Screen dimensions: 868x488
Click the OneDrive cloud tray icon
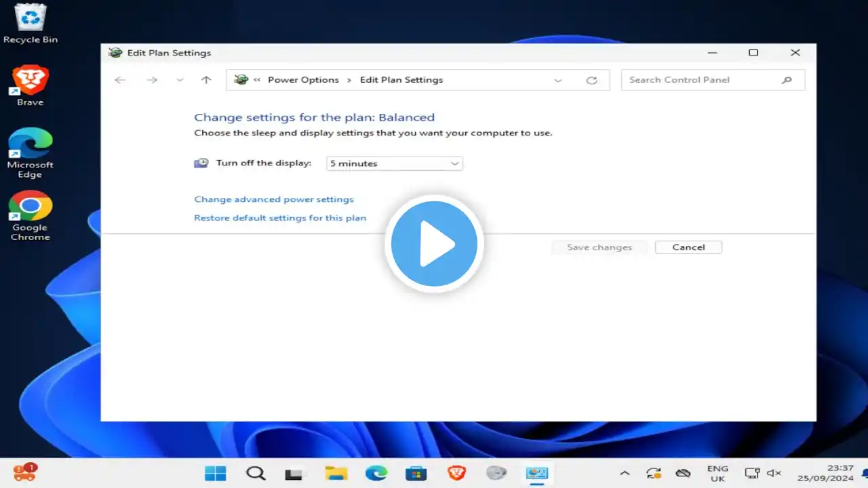click(684, 473)
